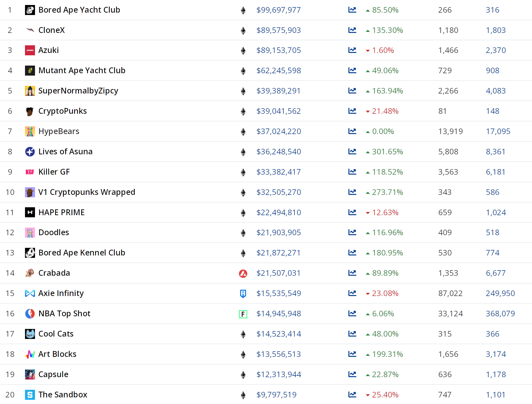
Task: Click the Crabada crab icon
Action: (x=30, y=273)
